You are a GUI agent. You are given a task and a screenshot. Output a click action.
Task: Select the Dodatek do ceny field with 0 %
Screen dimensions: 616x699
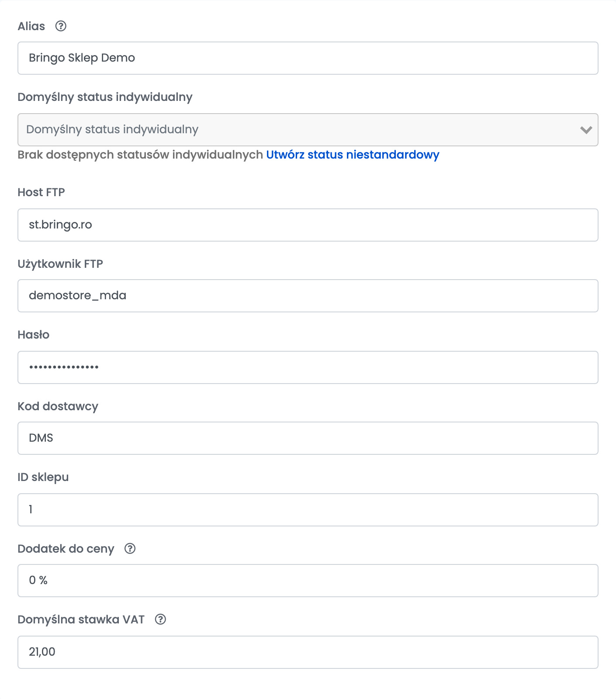[308, 581]
